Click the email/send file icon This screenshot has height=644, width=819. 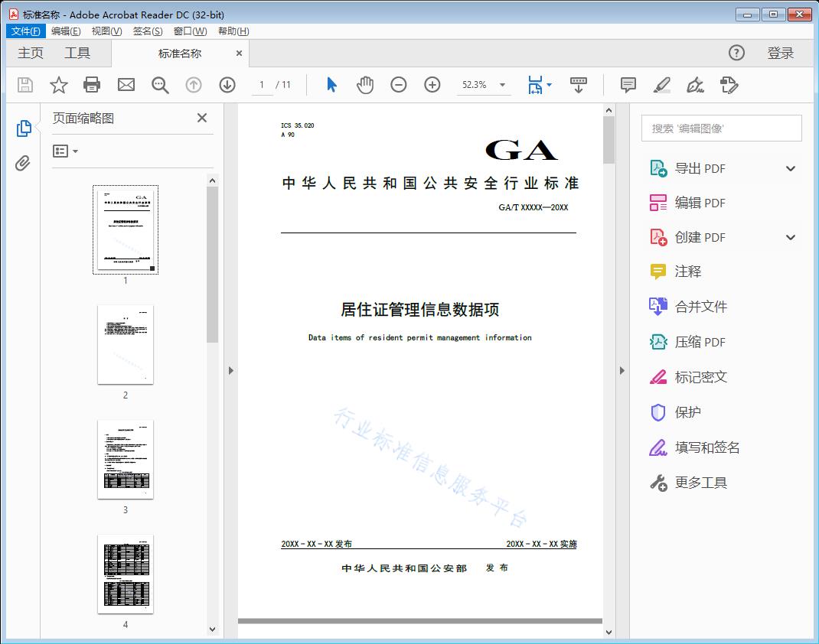point(126,85)
